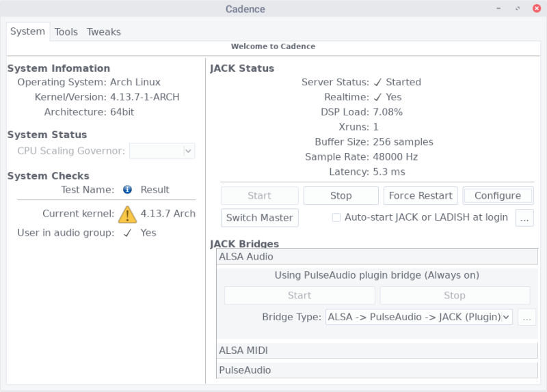The height and width of the screenshot is (392, 547).
Task: Click the Realtime checkmark icon
Action: 377,98
